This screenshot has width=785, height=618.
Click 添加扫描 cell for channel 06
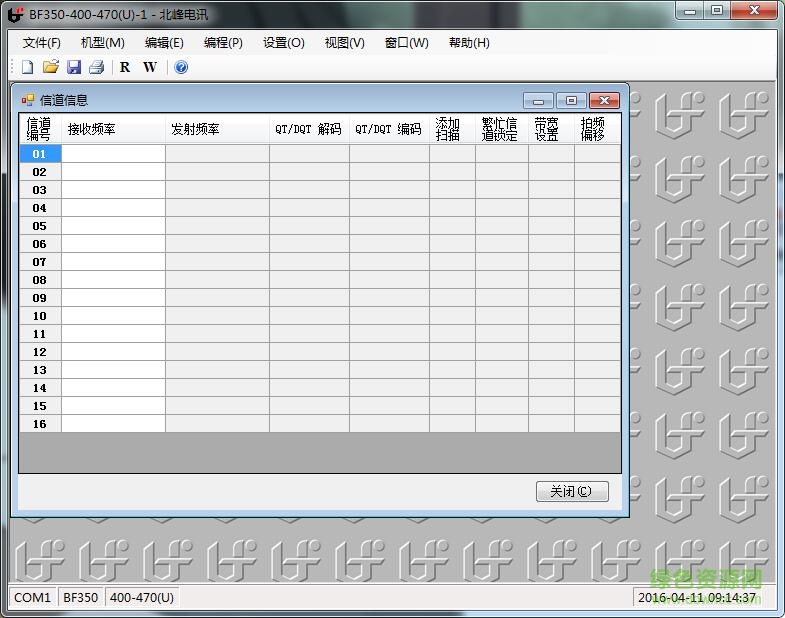[x=453, y=244]
